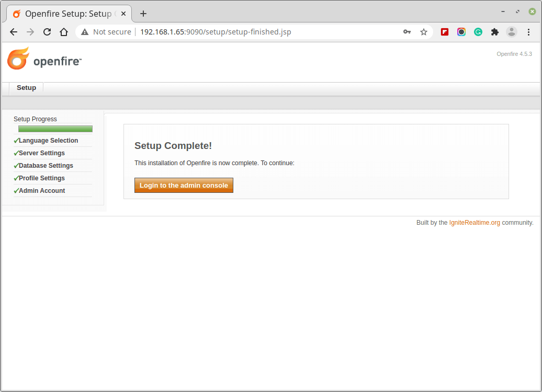
Task: Click the browser forward arrow
Action: [x=30, y=32]
